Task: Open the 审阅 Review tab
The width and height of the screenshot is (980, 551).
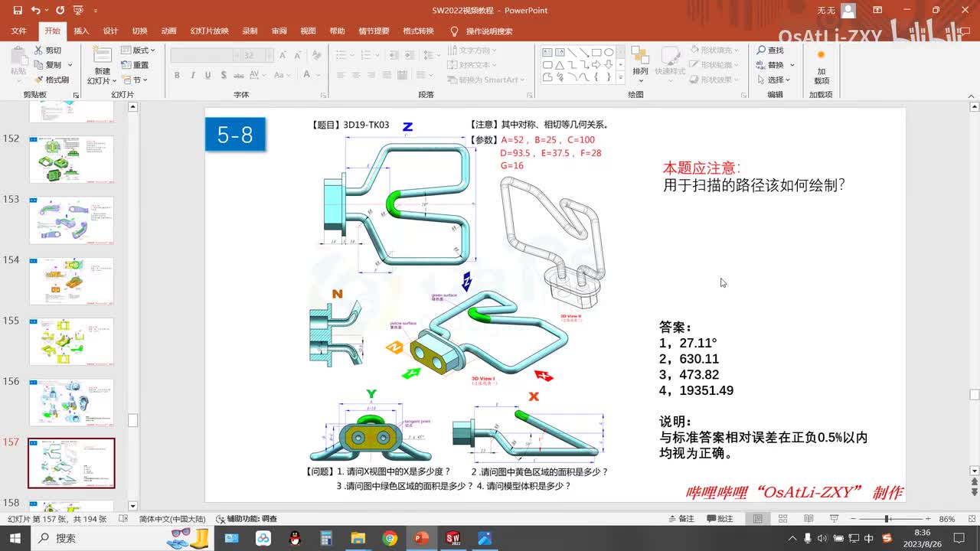Action: click(x=279, y=31)
